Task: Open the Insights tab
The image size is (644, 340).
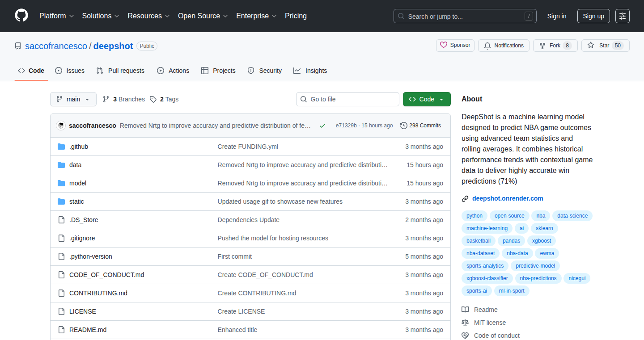Action: tap(310, 71)
